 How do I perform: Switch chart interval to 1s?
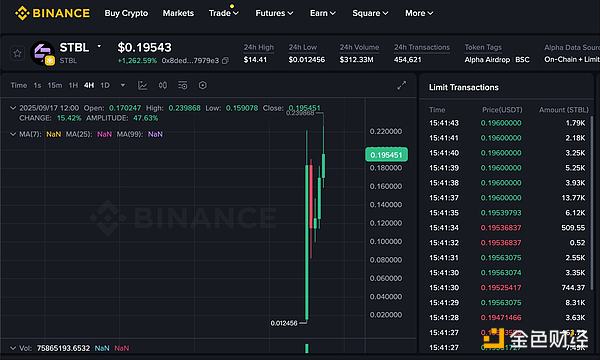point(37,85)
